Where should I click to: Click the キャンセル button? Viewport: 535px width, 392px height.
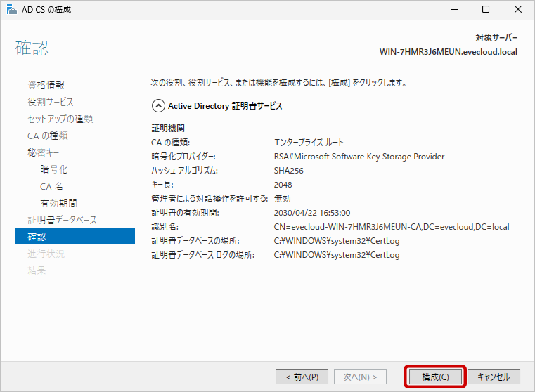pyautogui.click(x=494, y=377)
